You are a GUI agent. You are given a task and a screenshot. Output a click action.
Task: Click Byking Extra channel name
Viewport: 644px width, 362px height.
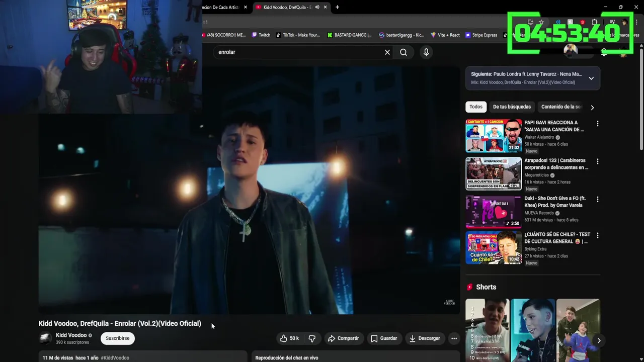point(536,249)
